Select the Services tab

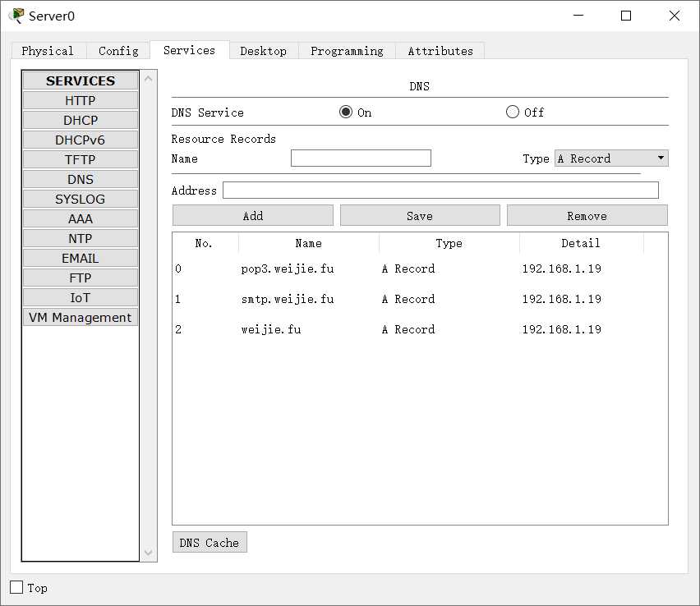click(x=189, y=50)
